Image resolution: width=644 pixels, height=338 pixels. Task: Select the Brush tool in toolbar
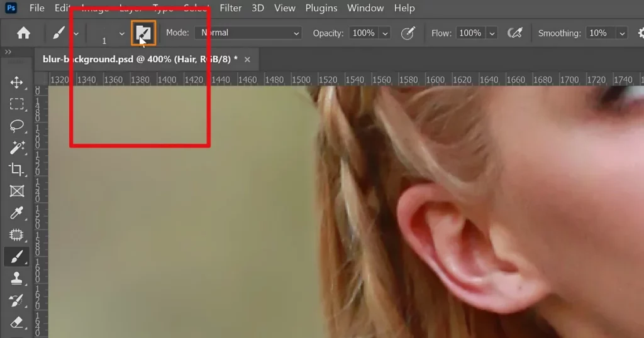pyautogui.click(x=17, y=257)
